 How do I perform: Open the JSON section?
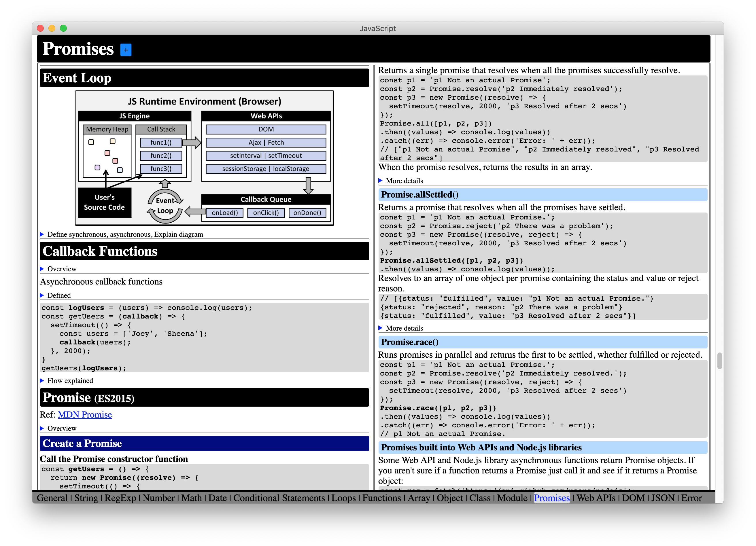[x=663, y=498]
